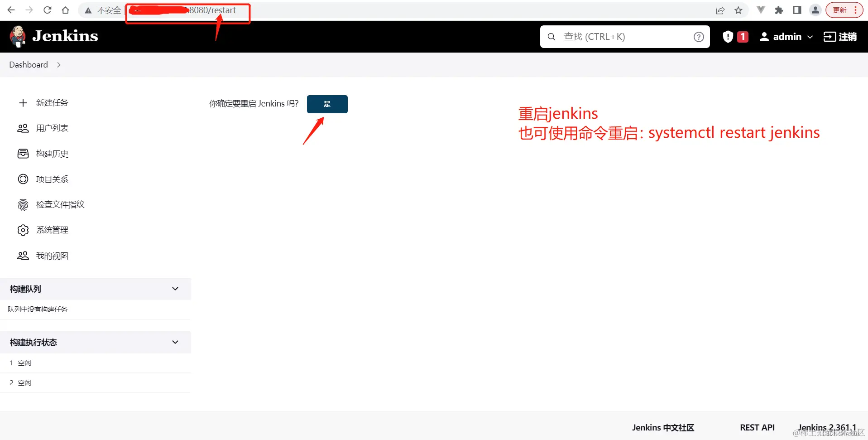Image resolution: width=868 pixels, height=440 pixels.
Task: Toggle the browser side panel icon
Action: tap(797, 10)
